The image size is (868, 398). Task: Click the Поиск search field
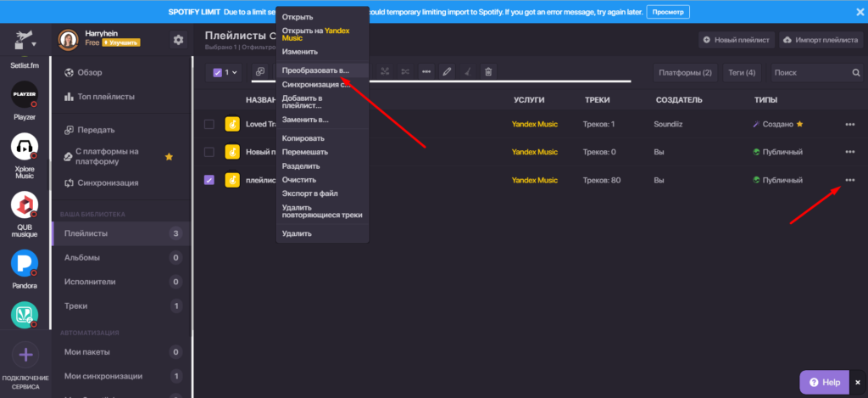pyautogui.click(x=810, y=73)
